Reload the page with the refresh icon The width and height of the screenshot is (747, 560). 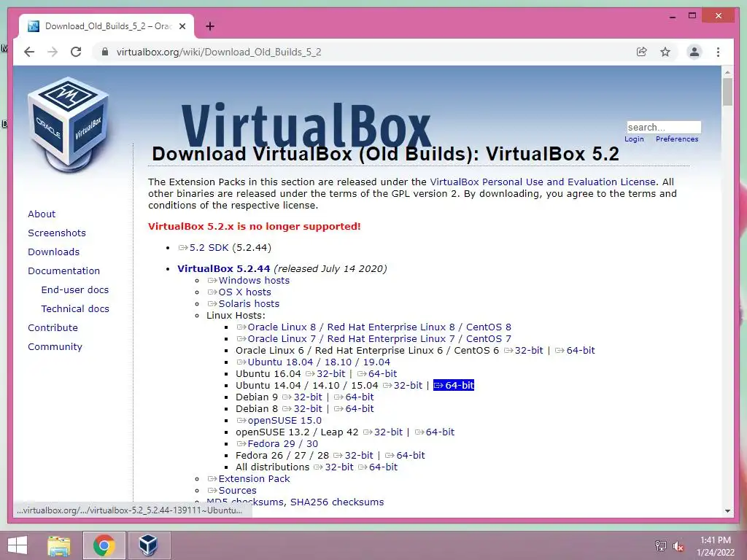[76, 52]
